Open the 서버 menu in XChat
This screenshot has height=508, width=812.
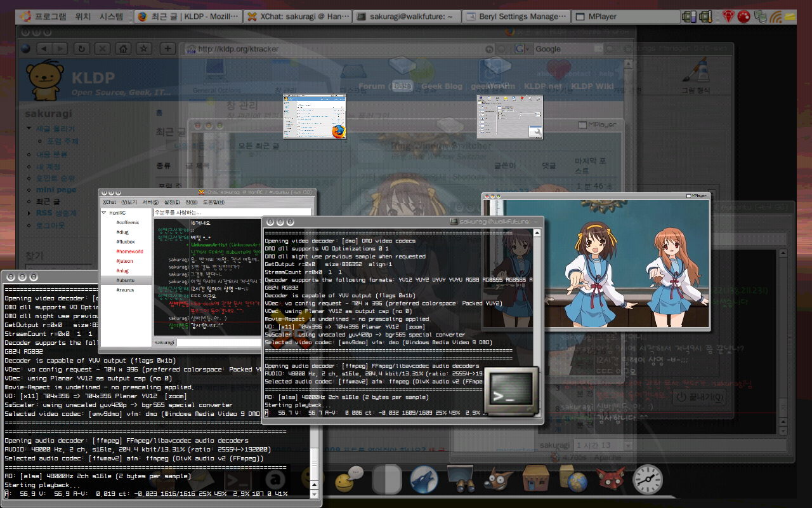[151, 202]
